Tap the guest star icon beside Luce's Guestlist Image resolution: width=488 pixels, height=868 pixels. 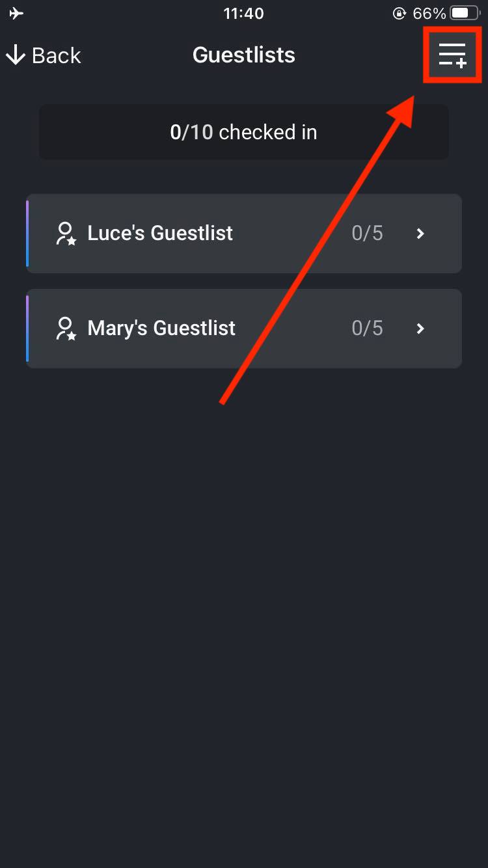click(66, 234)
